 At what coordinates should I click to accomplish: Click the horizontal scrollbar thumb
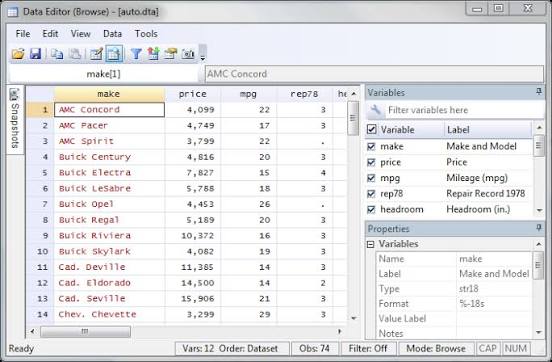tap(85, 331)
